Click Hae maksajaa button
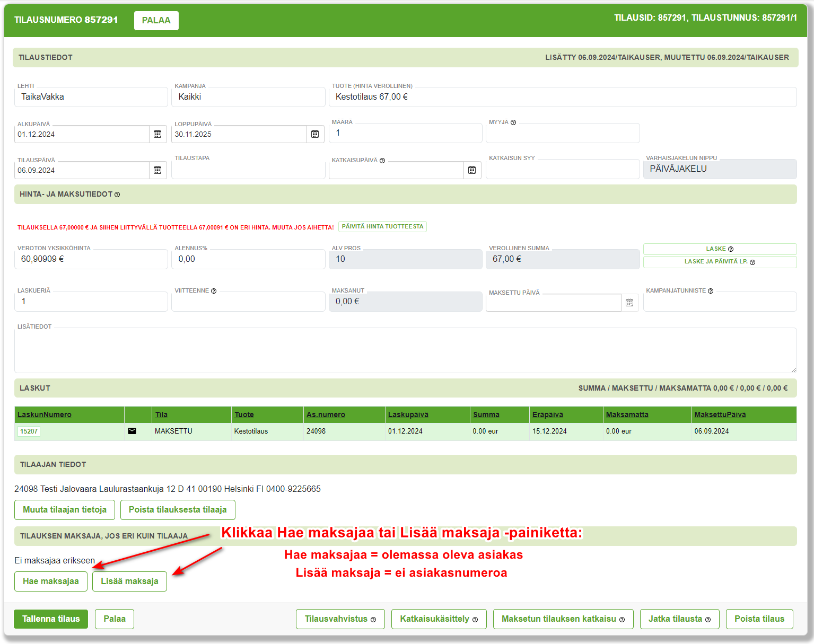 (x=51, y=581)
